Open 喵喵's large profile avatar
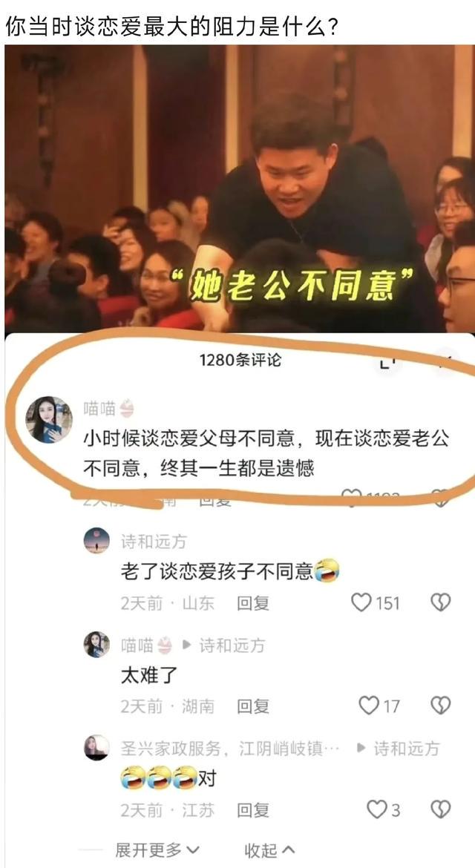Screen dimensions: 475x868 [x=49, y=420]
